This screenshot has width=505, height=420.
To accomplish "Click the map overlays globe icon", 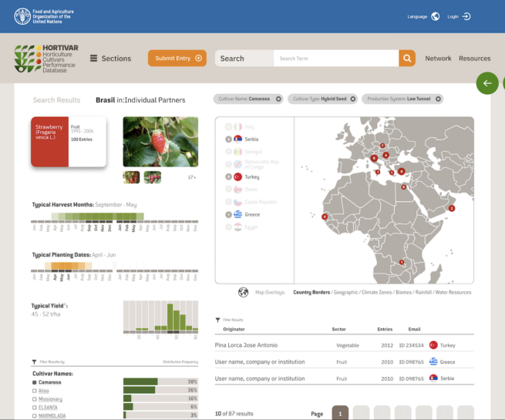I will click(244, 292).
